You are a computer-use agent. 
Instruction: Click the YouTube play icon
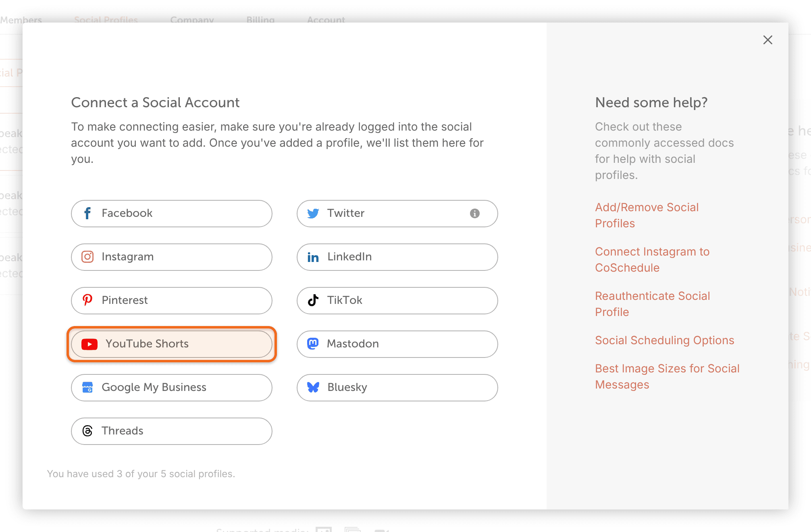point(89,344)
